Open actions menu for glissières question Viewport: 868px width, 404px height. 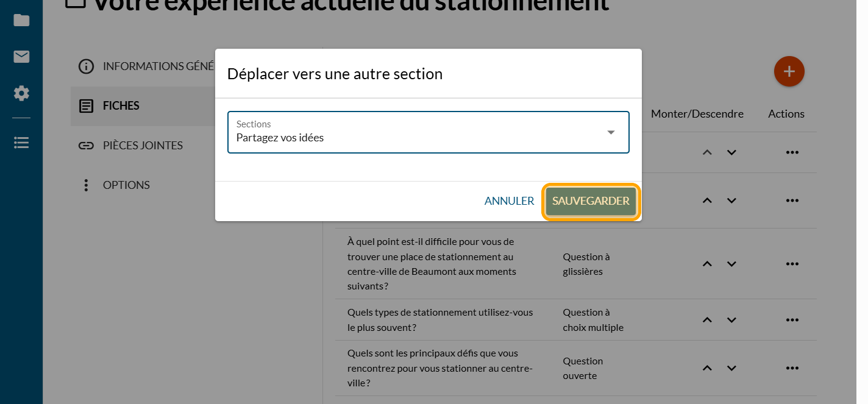[x=792, y=264]
